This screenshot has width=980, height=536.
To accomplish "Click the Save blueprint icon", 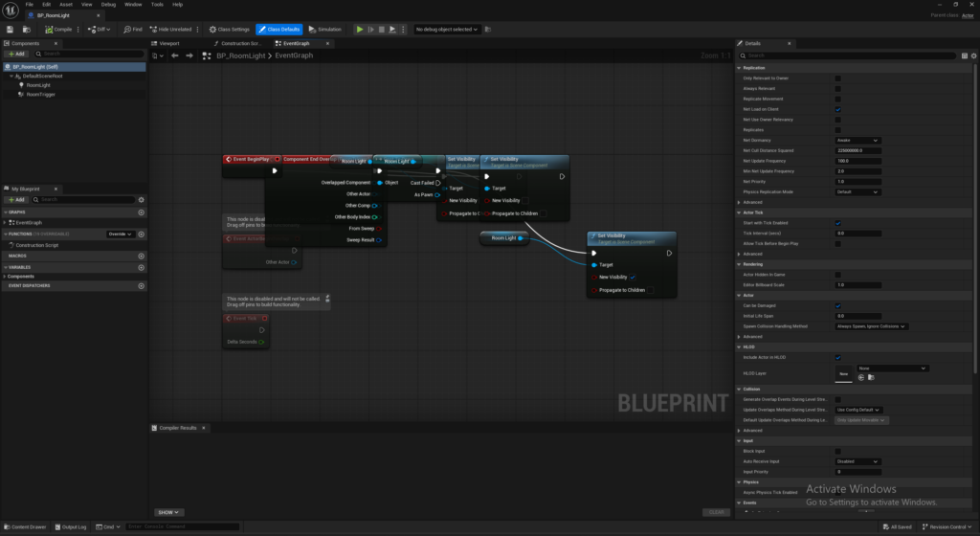I will 10,30.
